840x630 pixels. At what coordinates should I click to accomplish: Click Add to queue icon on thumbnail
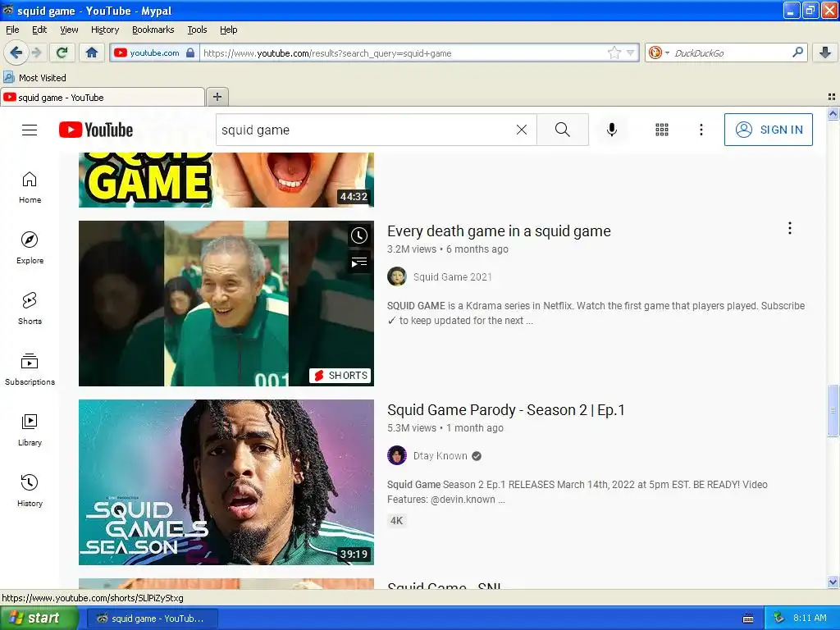[359, 262]
